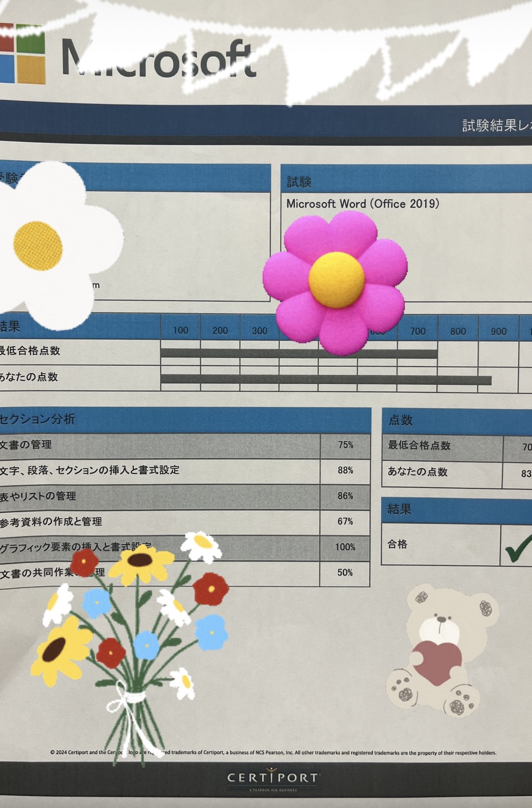This screenshot has width=532, height=808.
Task: Click the flower bouquet sticker
Action: (x=132, y=646)
